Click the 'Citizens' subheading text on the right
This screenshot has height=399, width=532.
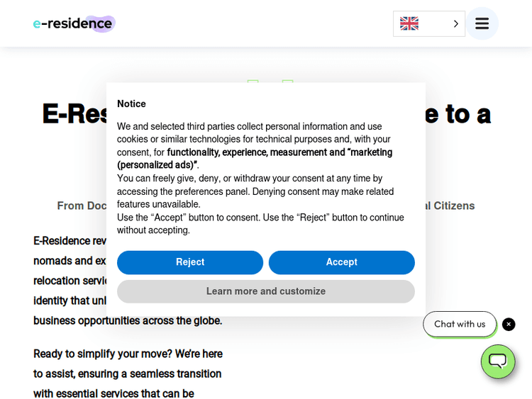tap(450, 206)
